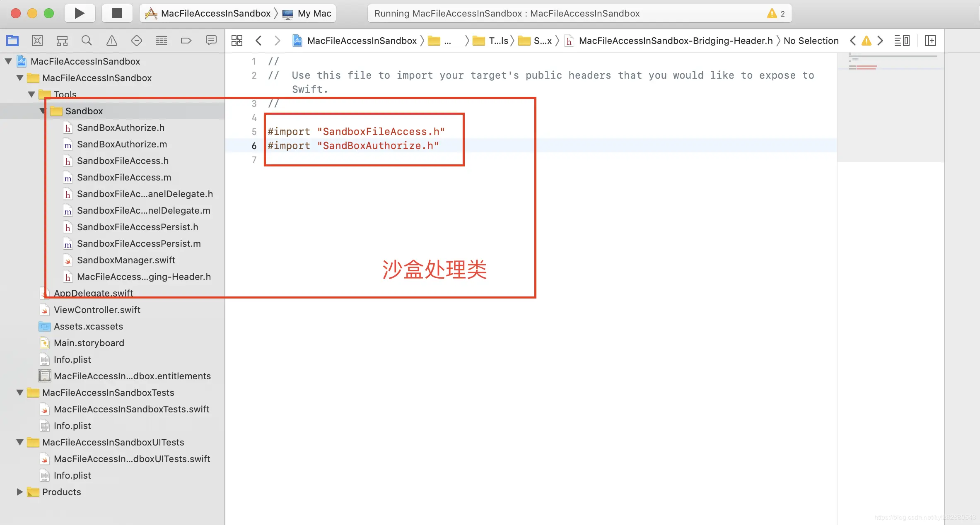The image size is (980, 525).
Task: Go back in editor history
Action: (258, 41)
